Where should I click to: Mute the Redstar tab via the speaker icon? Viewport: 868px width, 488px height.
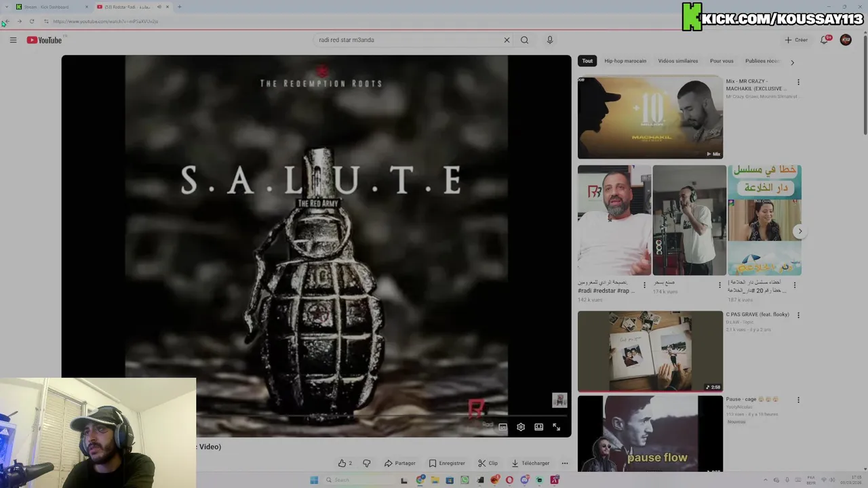coord(159,7)
